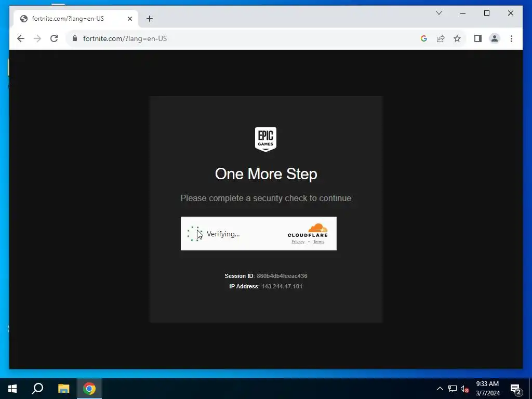Open a new tab with plus button
Image resolution: width=532 pixels, height=399 pixels.
pos(150,19)
